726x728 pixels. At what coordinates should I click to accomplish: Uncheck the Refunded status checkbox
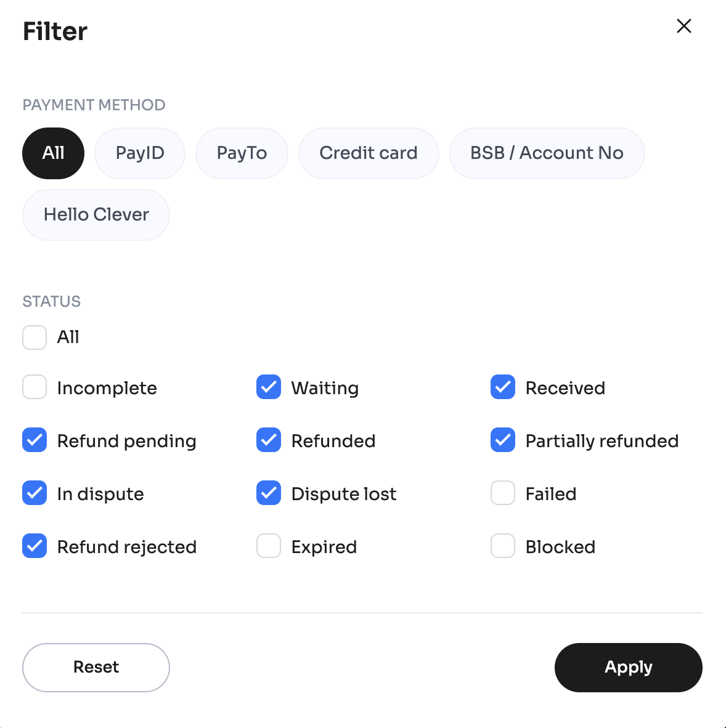tap(269, 440)
